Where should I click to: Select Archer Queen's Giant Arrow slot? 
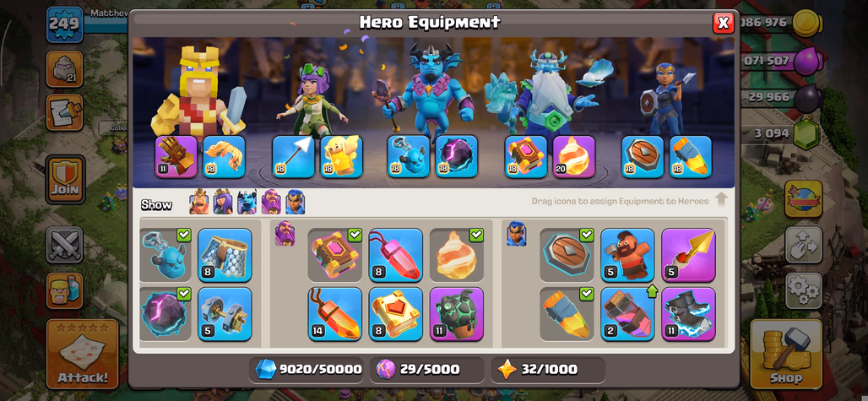(293, 156)
